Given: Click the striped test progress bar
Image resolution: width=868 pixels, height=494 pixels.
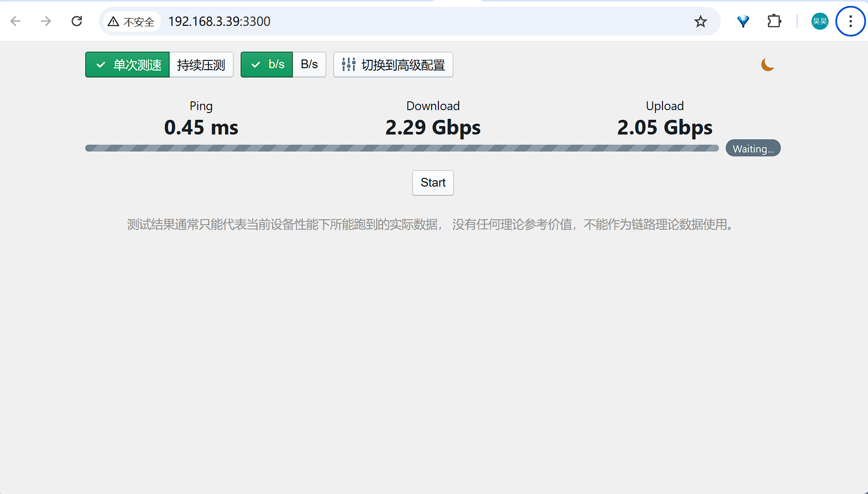Looking at the screenshot, I should 402,148.
